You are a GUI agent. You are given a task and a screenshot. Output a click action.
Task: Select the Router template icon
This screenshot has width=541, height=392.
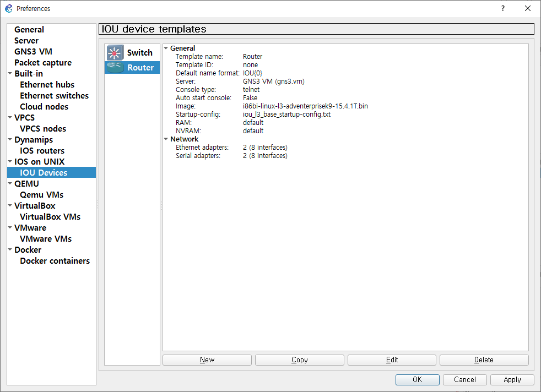coord(115,67)
